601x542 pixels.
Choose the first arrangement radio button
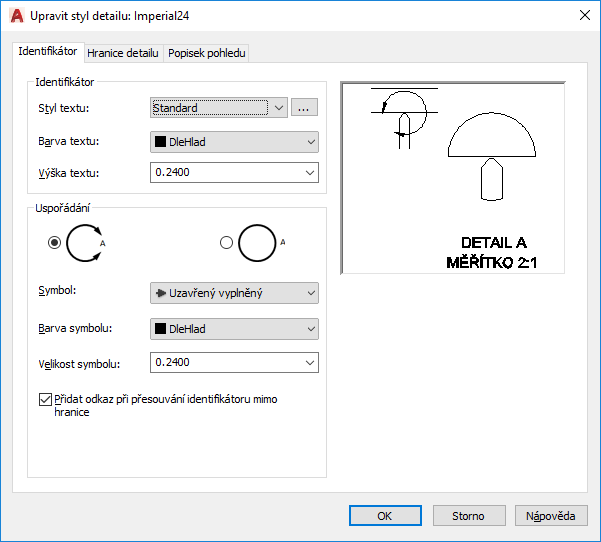pyautogui.click(x=54, y=243)
